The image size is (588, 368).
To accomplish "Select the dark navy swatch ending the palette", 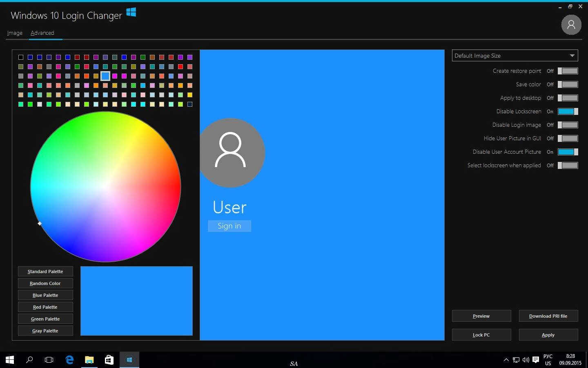I will [190, 104].
